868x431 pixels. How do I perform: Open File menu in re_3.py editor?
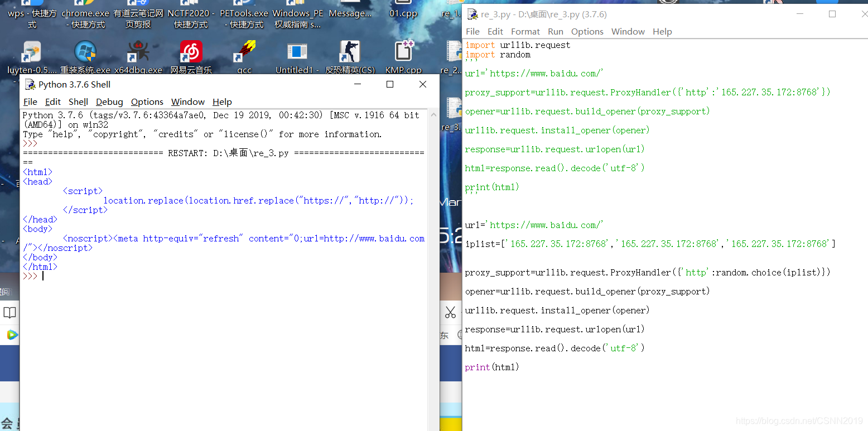(472, 31)
